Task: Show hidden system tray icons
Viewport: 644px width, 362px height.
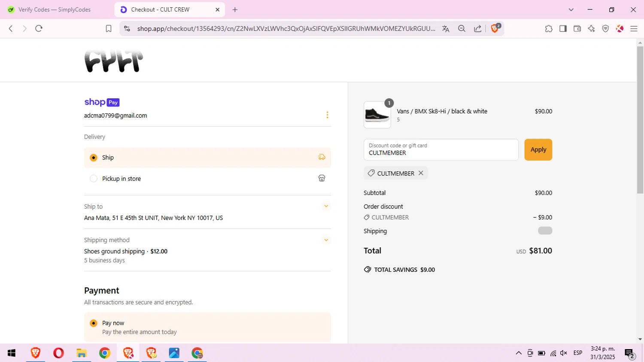Action: click(x=519, y=353)
